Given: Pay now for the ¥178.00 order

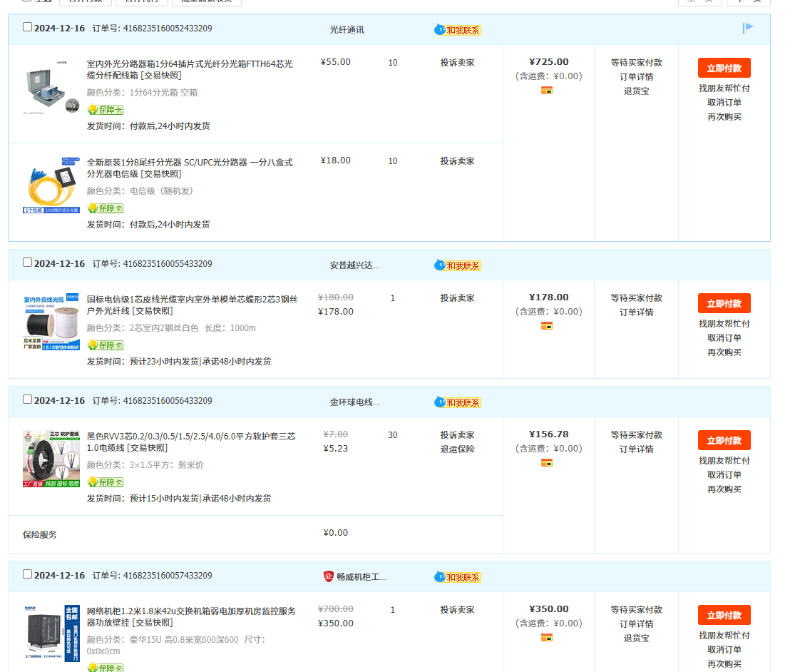Looking at the screenshot, I should tap(724, 304).
